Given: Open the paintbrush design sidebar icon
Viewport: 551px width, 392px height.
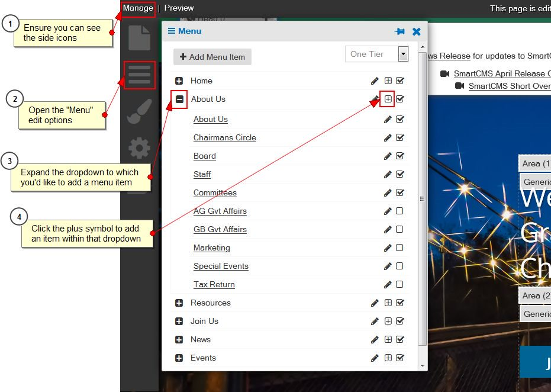Looking at the screenshot, I should point(139,111).
